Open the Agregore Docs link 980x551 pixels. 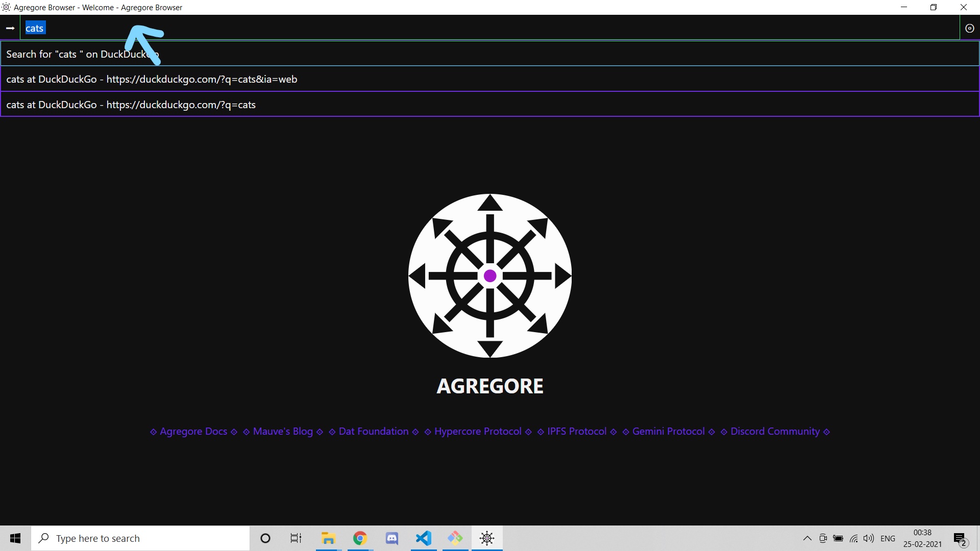(193, 431)
